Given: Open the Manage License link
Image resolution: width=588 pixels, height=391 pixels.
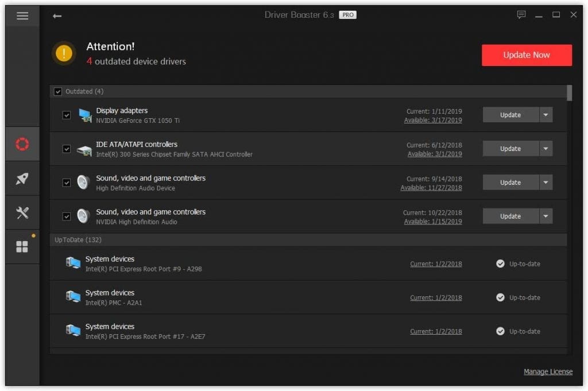Looking at the screenshot, I should tap(547, 371).
